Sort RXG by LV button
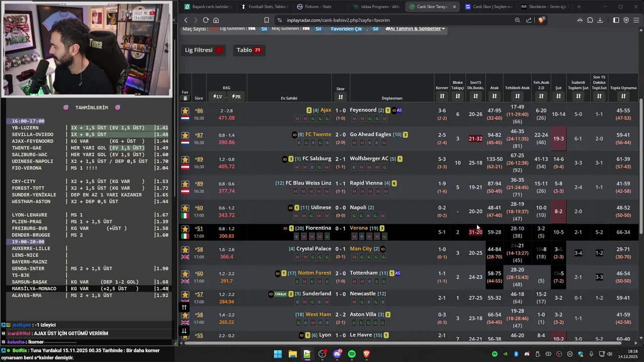This screenshot has width=644, height=362. (217, 97)
